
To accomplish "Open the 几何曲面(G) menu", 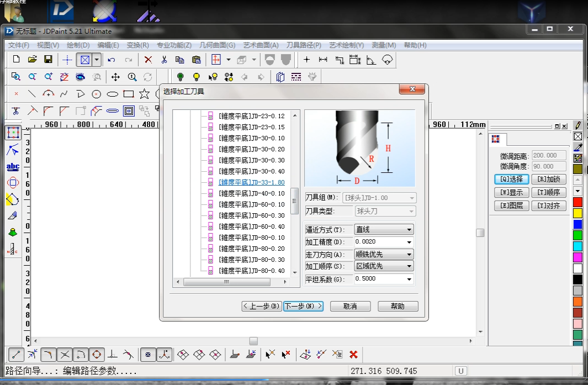I will [217, 45].
